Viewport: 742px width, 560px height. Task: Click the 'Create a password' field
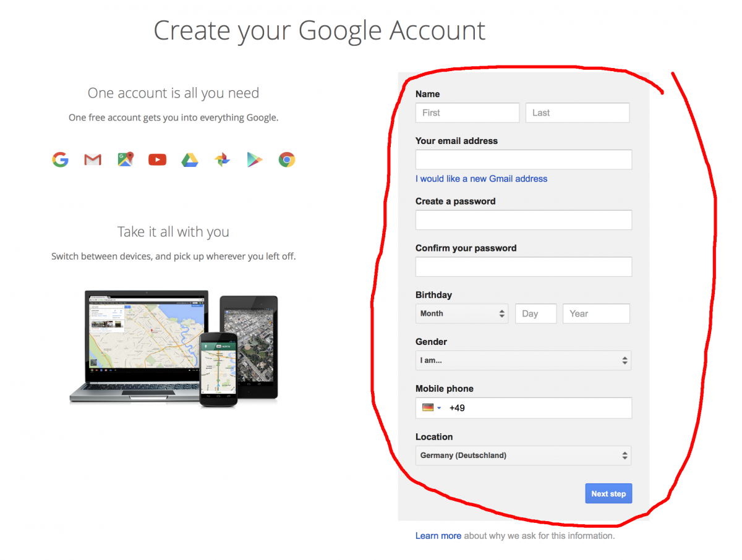[524, 220]
